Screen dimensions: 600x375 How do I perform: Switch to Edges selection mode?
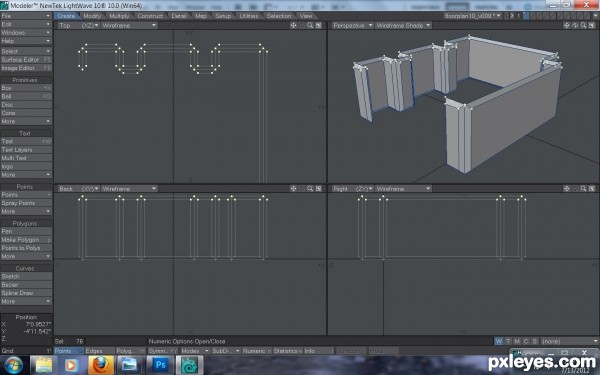[x=99, y=351]
